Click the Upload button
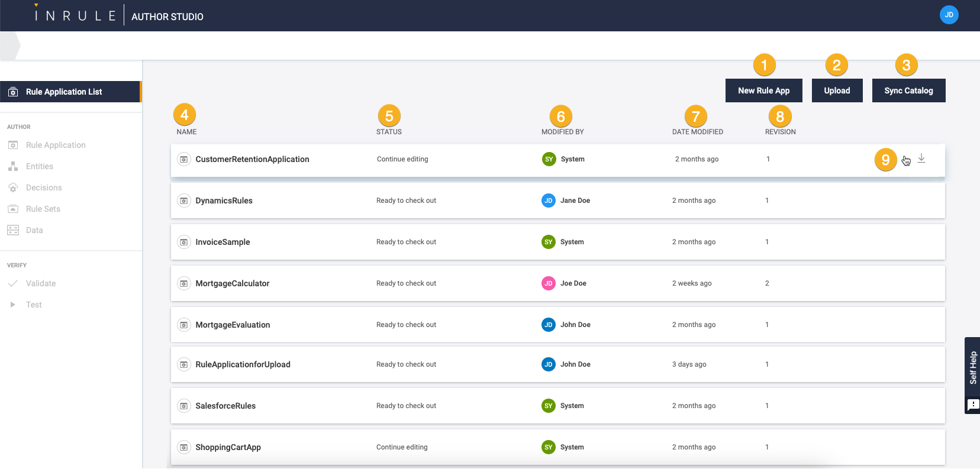Screen dimensions: 980x469 pyautogui.click(x=837, y=90)
